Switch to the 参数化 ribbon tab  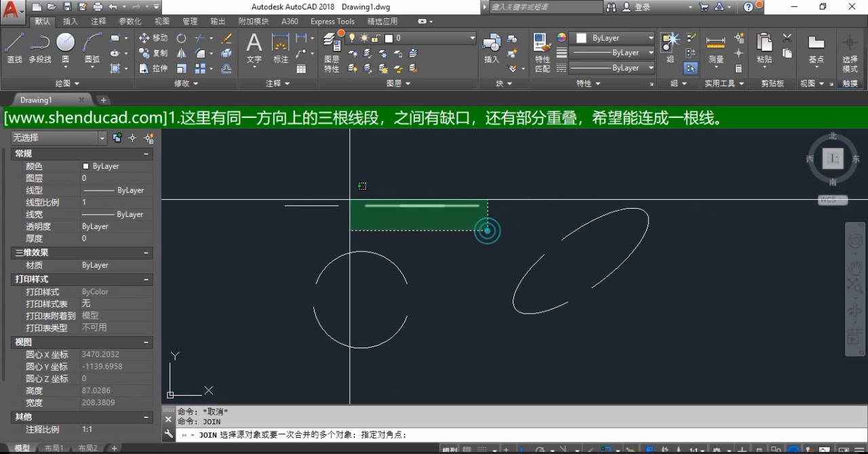coord(130,21)
